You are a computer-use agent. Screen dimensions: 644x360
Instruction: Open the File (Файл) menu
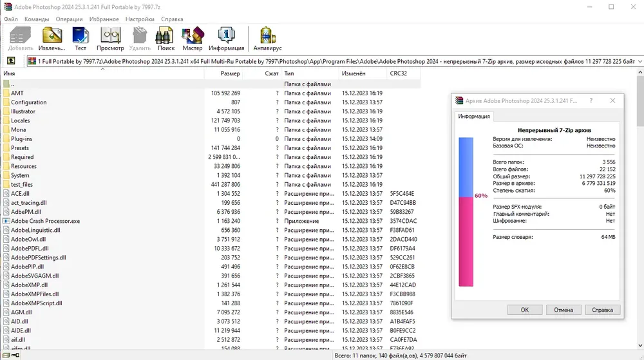pyautogui.click(x=11, y=19)
